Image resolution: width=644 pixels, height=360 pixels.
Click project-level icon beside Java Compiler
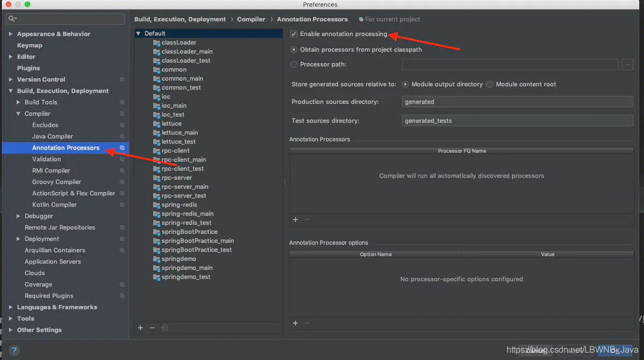[122, 136]
